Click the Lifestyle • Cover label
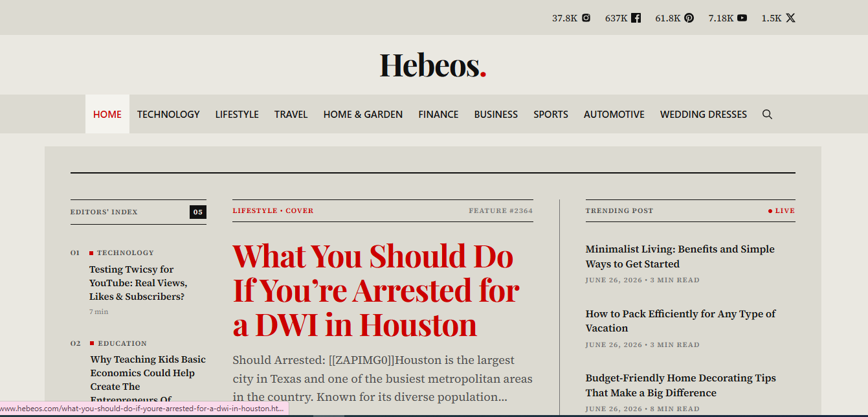The width and height of the screenshot is (868, 417). click(273, 211)
